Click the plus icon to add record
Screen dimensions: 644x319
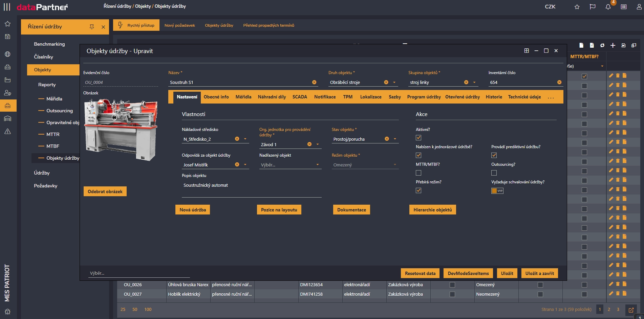click(613, 45)
